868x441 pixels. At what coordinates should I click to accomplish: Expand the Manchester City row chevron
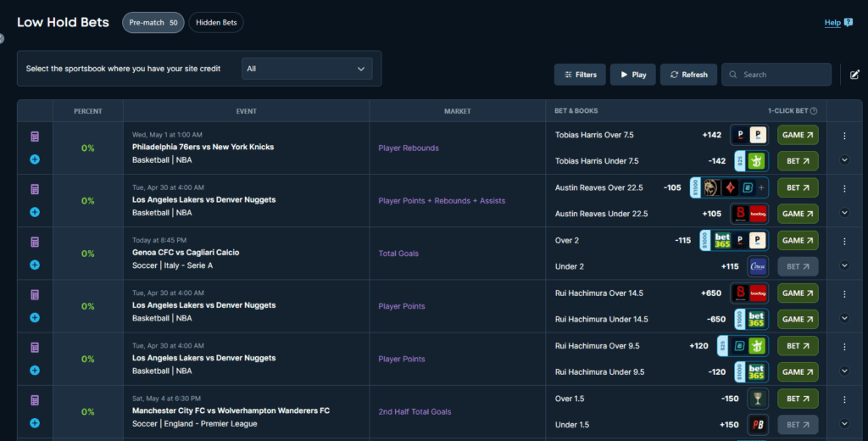click(844, 424)
